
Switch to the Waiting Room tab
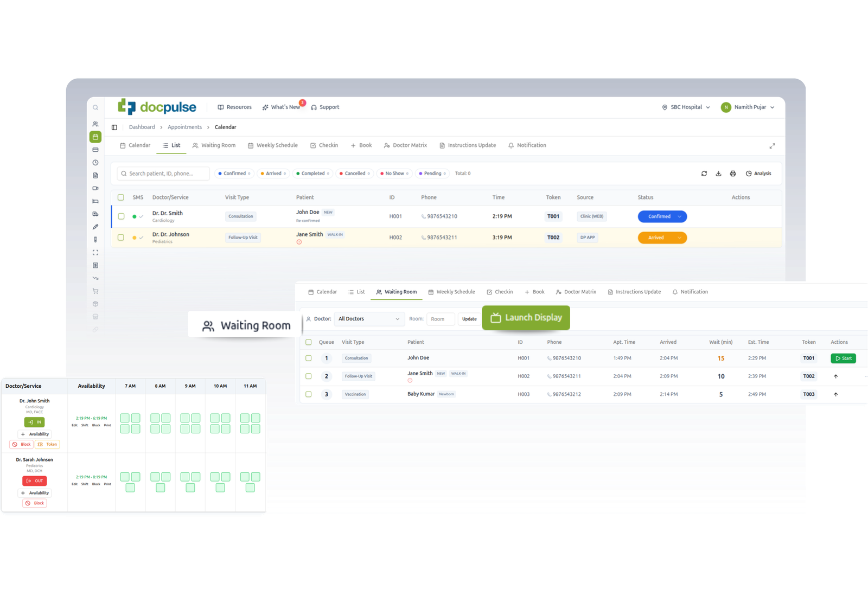click(214, 145)
